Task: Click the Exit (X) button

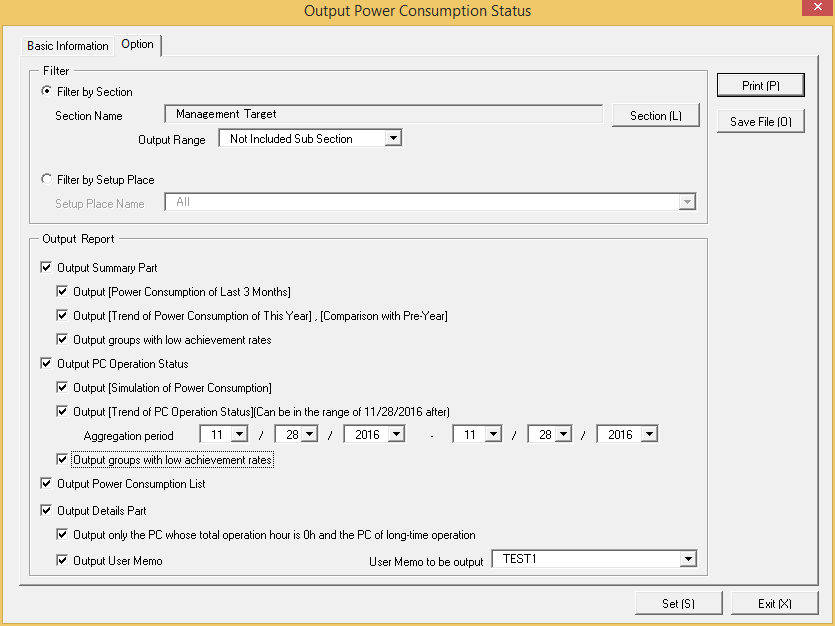Action: pyautogui.click(x=775, y=603)
